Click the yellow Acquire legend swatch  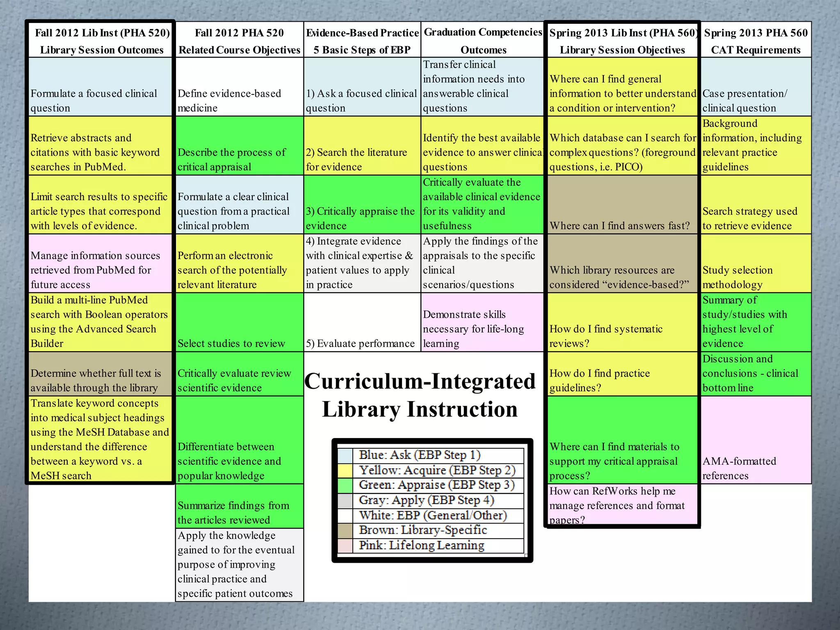[345, 470]
